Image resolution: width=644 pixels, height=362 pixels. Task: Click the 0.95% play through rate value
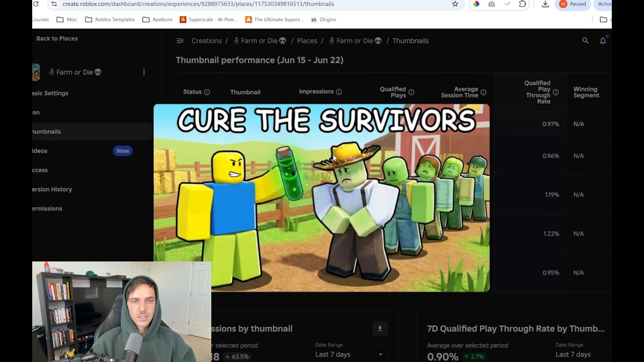pyautogui.click(x=551, y=273)
